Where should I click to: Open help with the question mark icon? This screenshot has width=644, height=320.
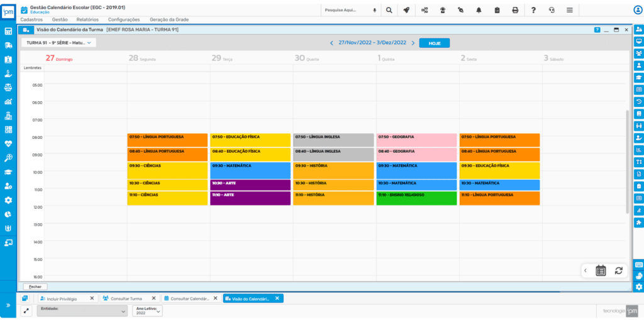pos(533,10)
